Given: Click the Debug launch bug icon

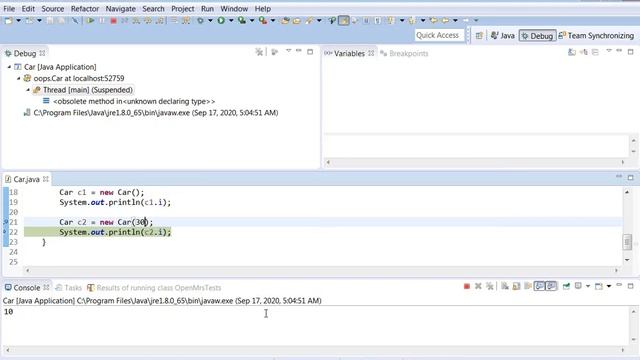Looking at the screenshot, I should tap(200, 20).
